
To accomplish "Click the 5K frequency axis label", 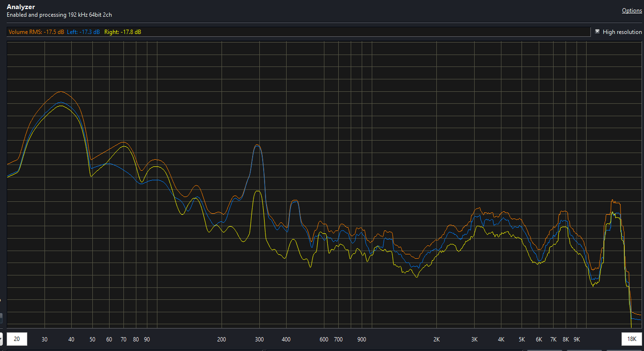I will point(522,340).
